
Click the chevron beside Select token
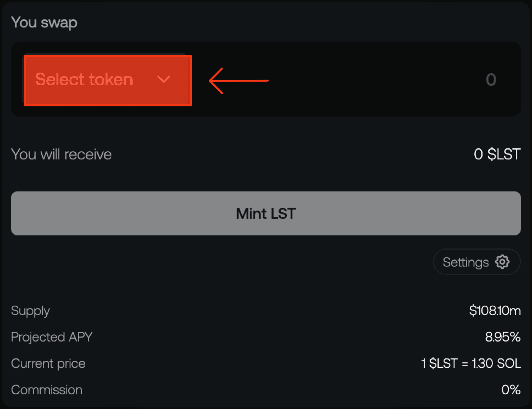tap(164, 80)
